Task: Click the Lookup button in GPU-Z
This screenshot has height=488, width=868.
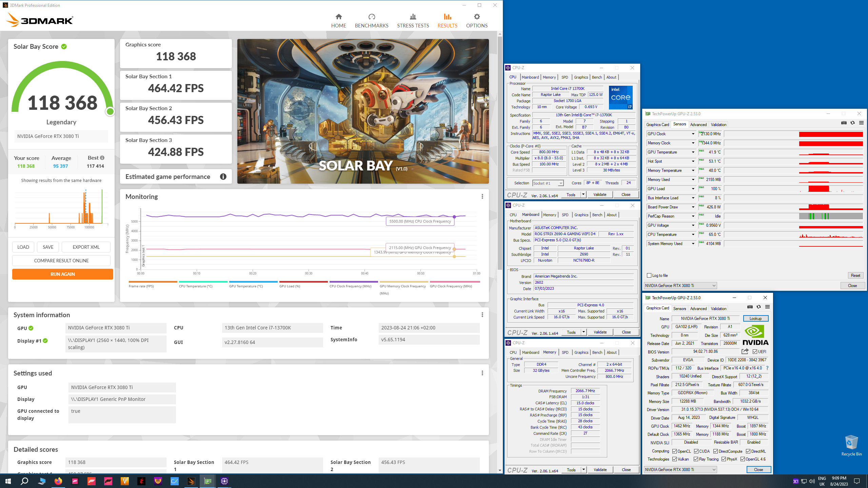Action: pos(755,319)
